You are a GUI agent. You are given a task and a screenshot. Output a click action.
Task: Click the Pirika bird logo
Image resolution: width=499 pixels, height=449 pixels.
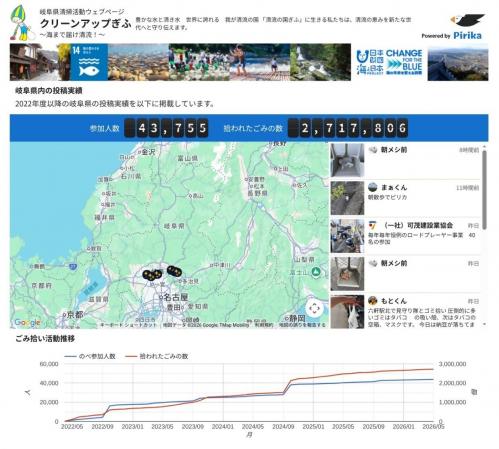coord(467,21)
